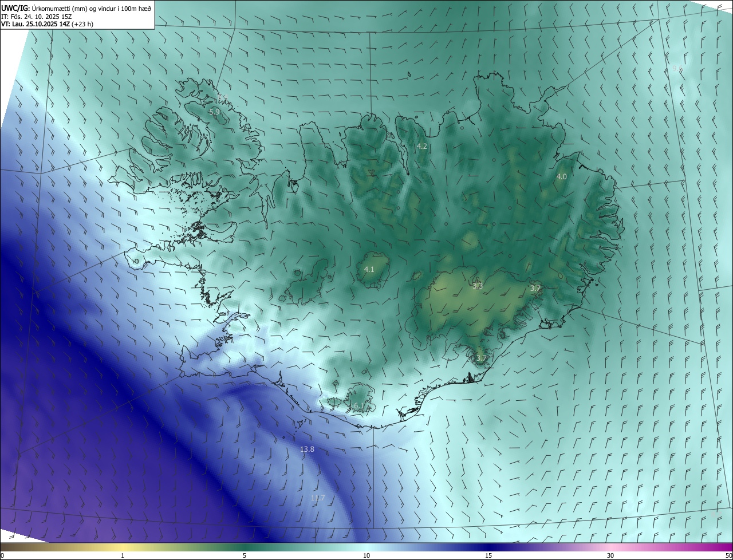Screen dimensions: 733x560
Task: Click the "VT: Lau. 25.10.2025 14Z" valid time
Action: click(x=36, y=24)
